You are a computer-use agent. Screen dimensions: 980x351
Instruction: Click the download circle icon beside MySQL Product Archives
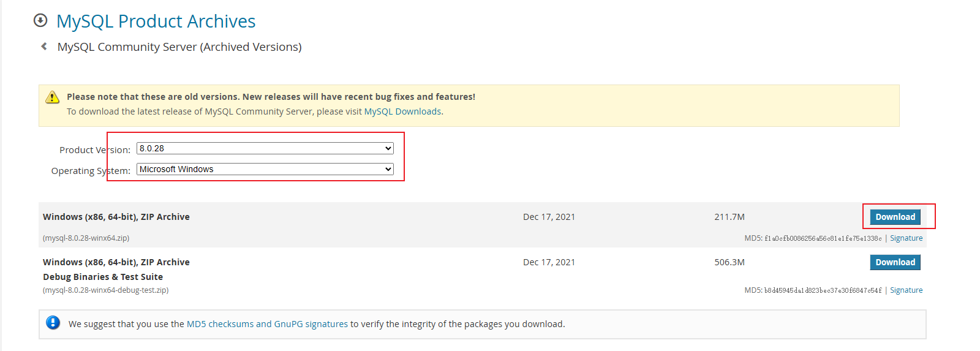[40, 21]
